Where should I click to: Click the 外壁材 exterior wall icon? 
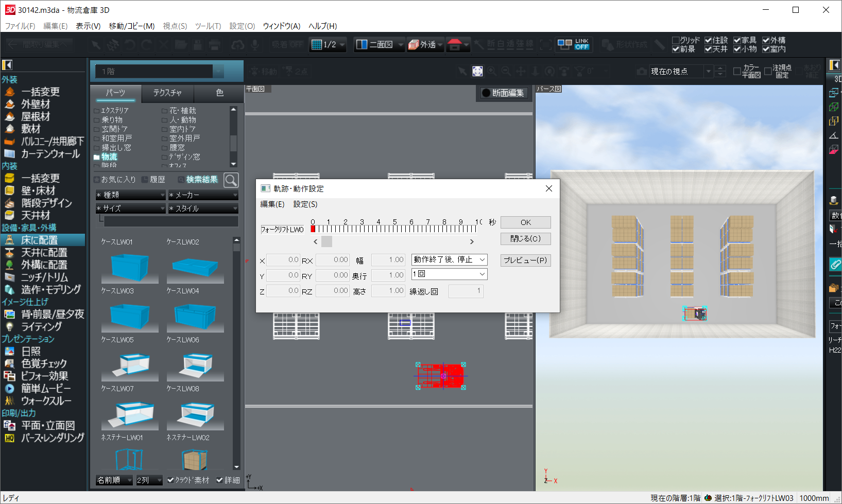pos(10,104)
